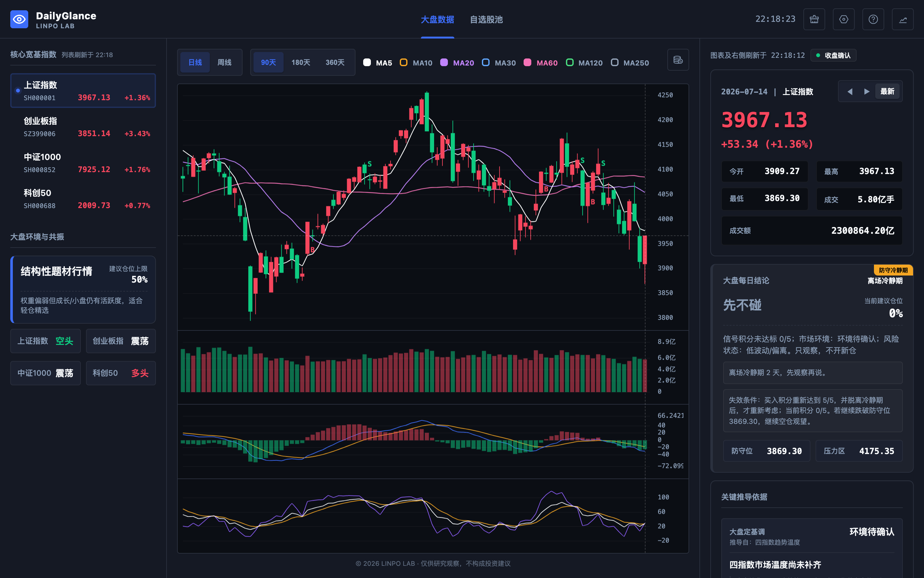Select 中证1000 in index list
Screen dimensions: 924x578
point(83,162)
